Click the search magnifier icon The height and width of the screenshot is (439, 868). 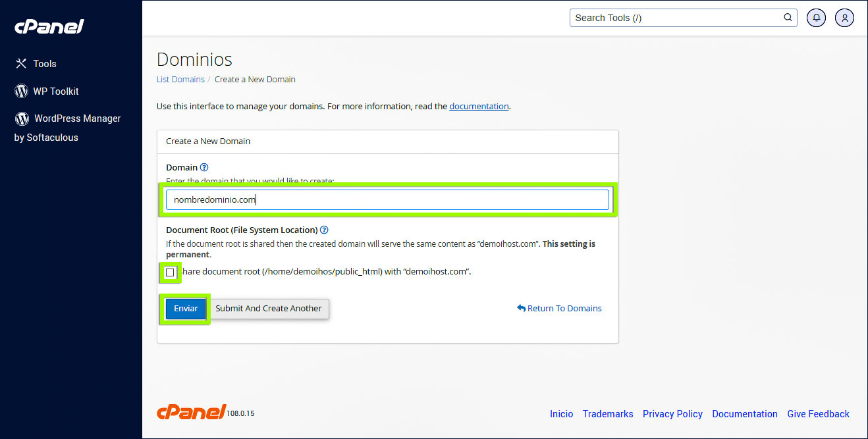pos(788,18)
